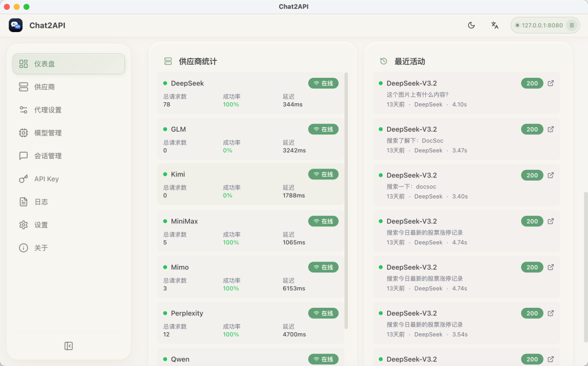588x366 pixels.
Task: Click 200 badge on 3.54s activity row
Action: tap(532, 313)
